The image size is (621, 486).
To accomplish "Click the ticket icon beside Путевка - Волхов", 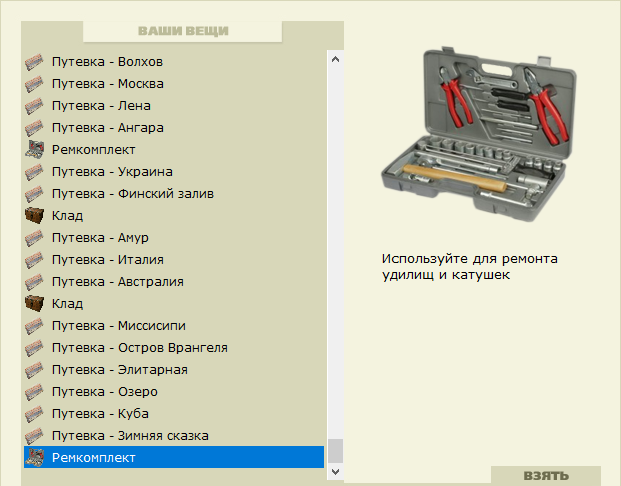I will [34, 62].
